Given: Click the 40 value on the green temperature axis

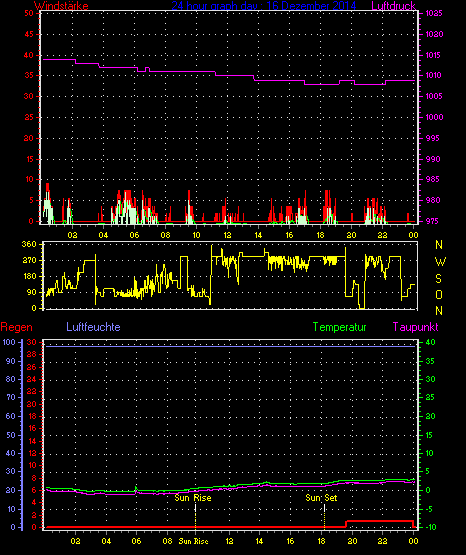Looking at the screenshot, I should [430, 342].
